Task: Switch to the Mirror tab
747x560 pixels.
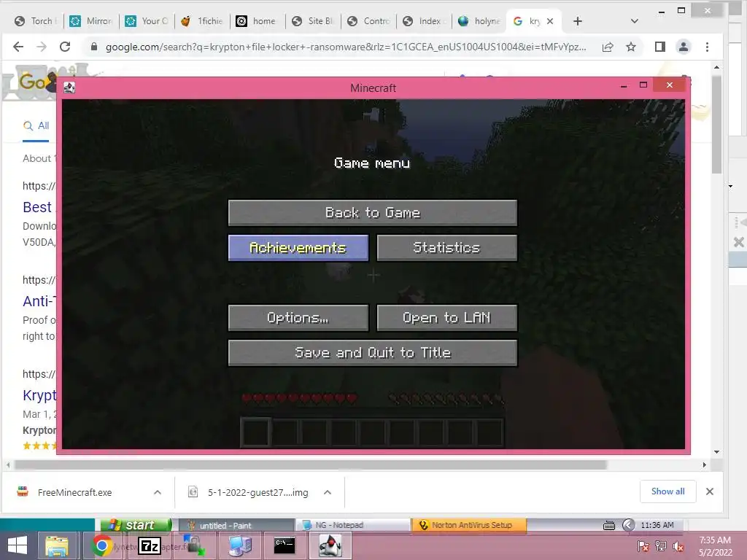Action: [x=91, y=21]
